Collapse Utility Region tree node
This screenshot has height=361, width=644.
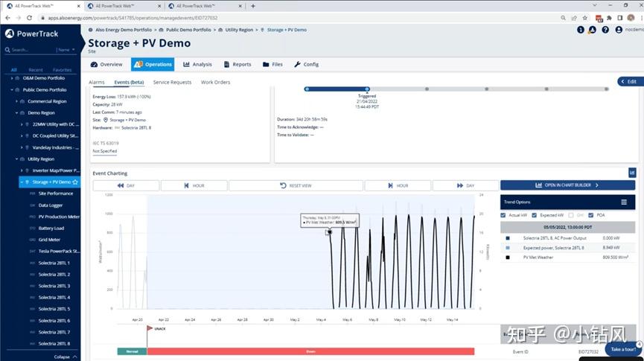[x=17, y=159]
